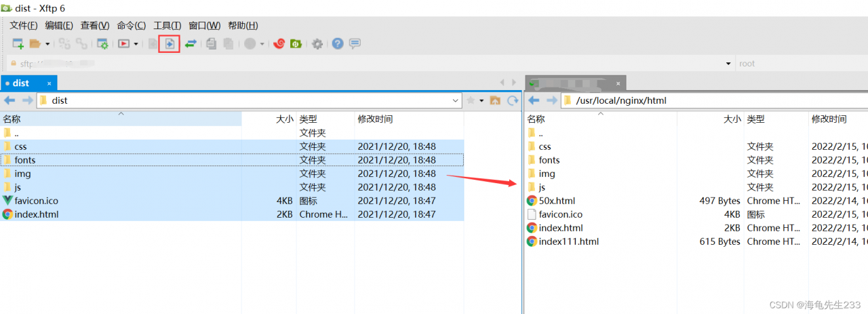This screenshot has width=868, height=314.
Task: Click the Copy toolbar icon
Action: pos(212,44)
